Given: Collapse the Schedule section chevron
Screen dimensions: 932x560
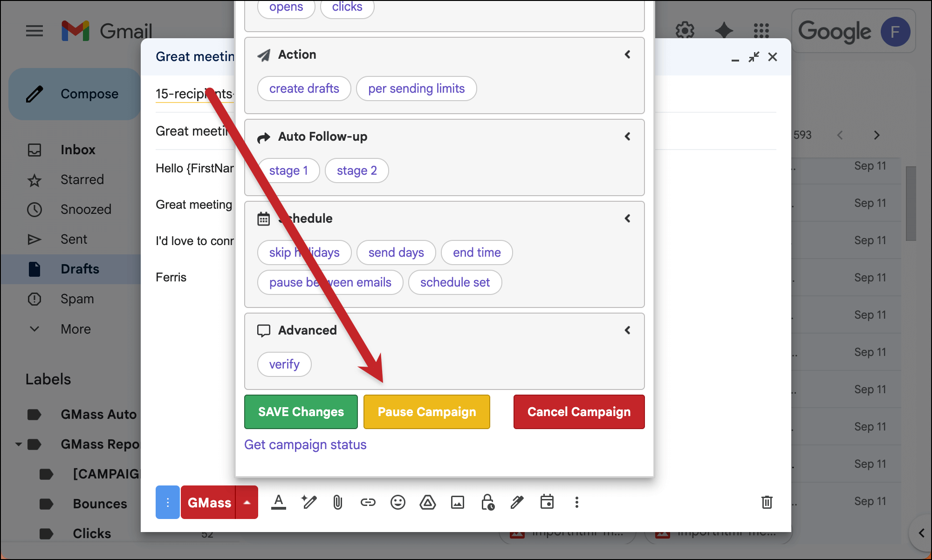Looking at the screenshot, I should (627, 219).
